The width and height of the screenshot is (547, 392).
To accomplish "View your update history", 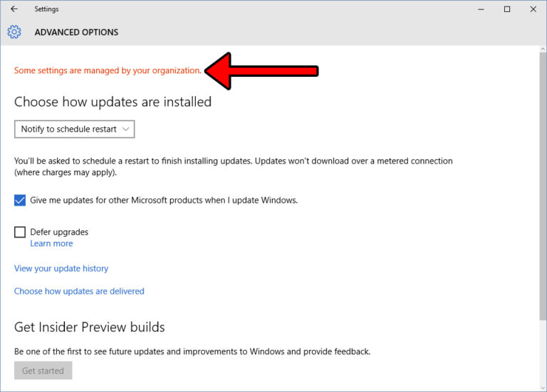I will point(61,268).
